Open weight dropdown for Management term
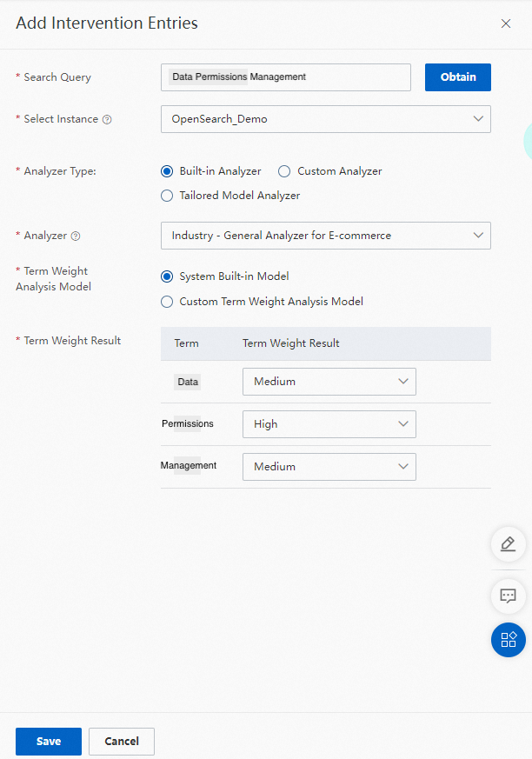Image resolution: width=532 pixels, height=759 pixels. coord(329,467)
